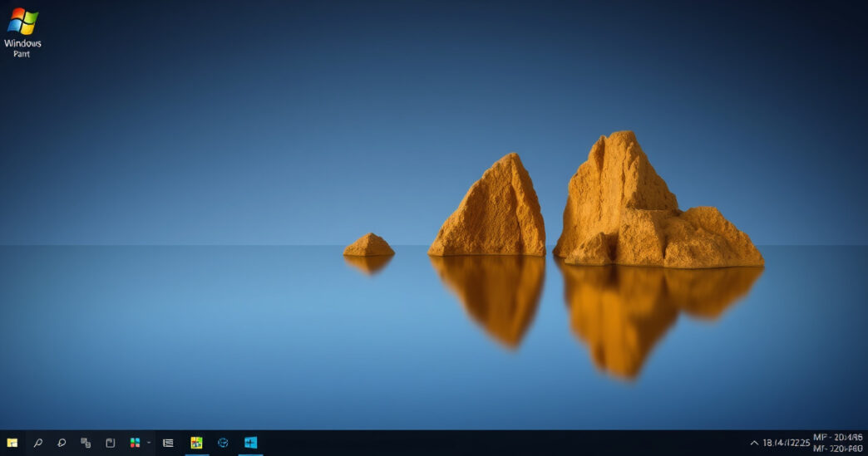The width and height of the screenshot is (868, 456).
Task: Launch the blue circular browser icon
Action: (223, 443)
